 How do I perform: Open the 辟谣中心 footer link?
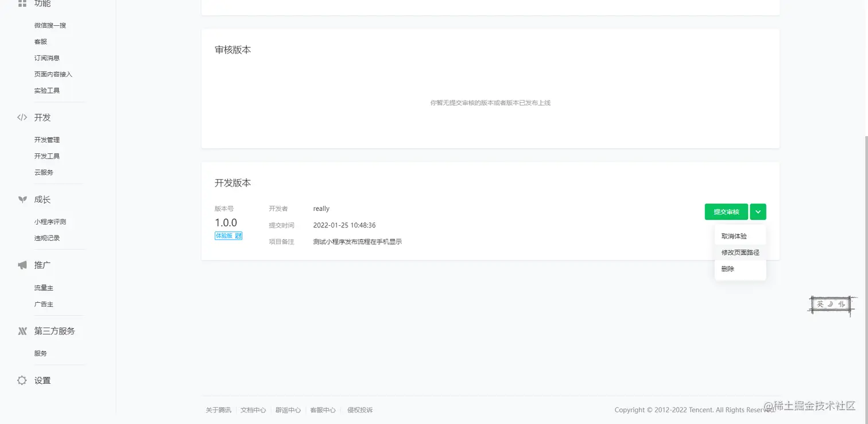(288, 410)
